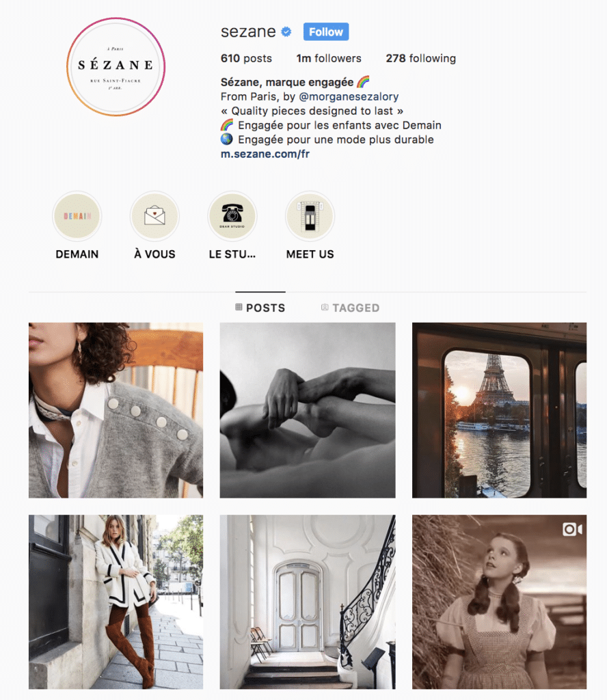
Task: Switch to the TAGGED tab
Action: pos(351,308)
